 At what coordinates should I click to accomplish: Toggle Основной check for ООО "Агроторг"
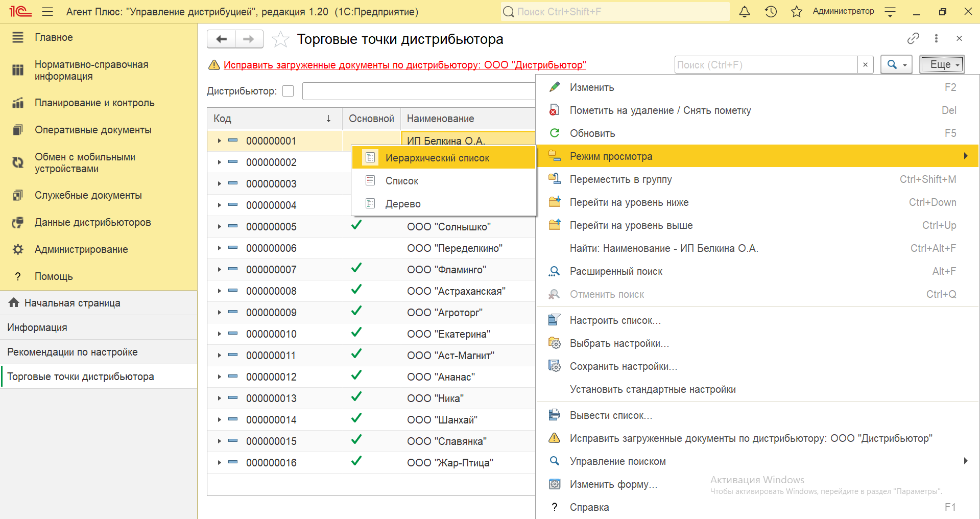pos(356,311)
